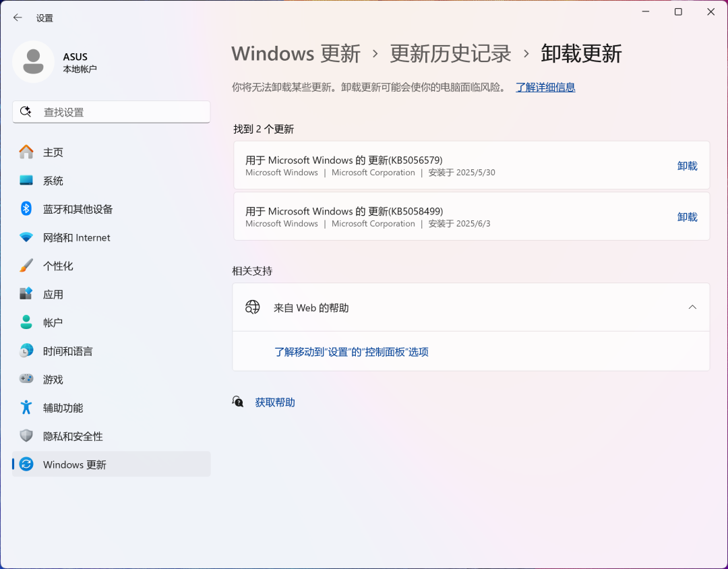Click the Privacy shield icon
728x569 pixels.
coord(26,436)
